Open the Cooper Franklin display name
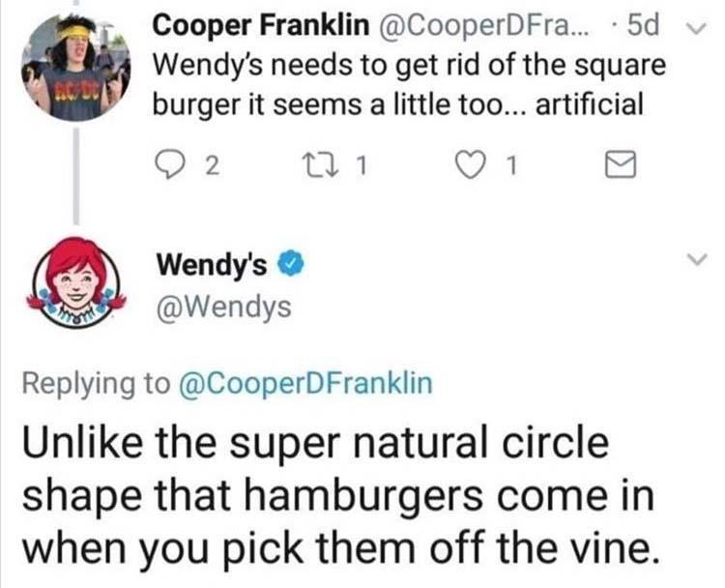725x588 pixels. [x=261, y=25]
